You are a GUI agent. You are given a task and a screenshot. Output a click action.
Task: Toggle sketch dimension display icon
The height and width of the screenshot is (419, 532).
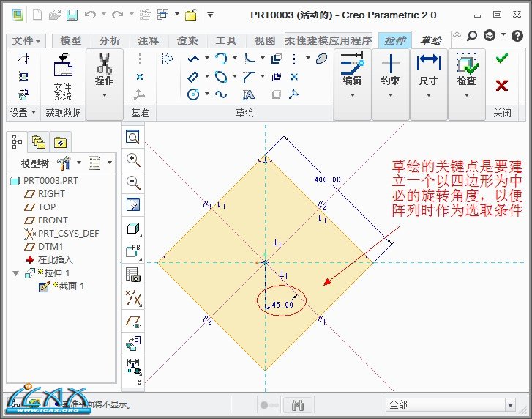point(133,364)
